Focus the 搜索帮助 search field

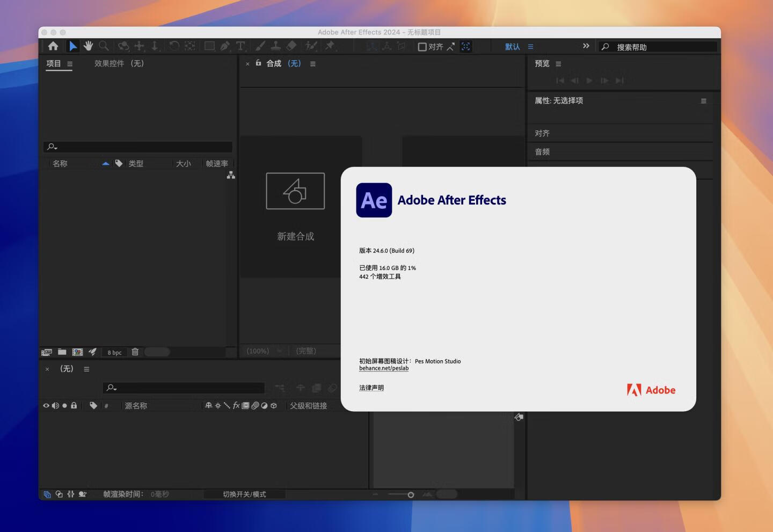tap(658, 47)
